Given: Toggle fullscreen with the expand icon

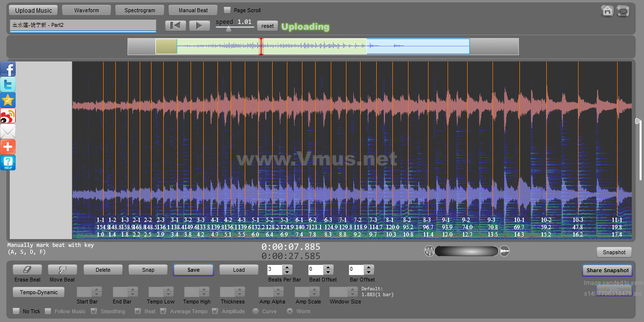Looking at the screenshot, I should point(623,11).
